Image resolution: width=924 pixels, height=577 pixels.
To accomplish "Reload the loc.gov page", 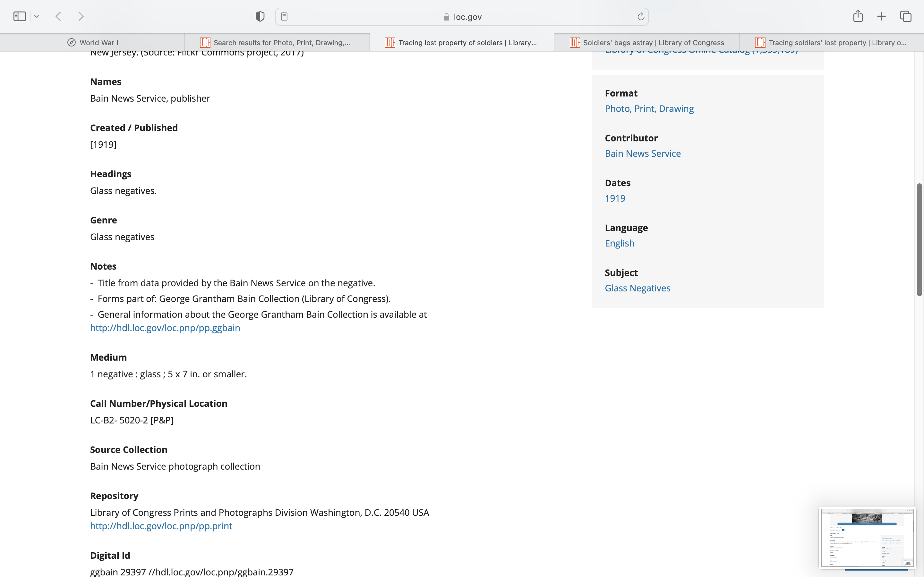I will [641, 16].
